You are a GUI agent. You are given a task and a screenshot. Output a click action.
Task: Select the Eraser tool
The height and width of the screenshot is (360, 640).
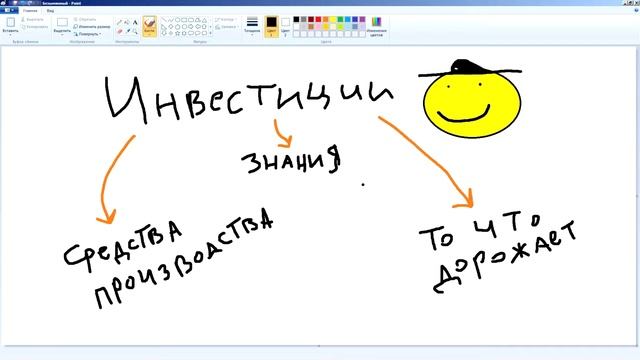coord(120,31)
